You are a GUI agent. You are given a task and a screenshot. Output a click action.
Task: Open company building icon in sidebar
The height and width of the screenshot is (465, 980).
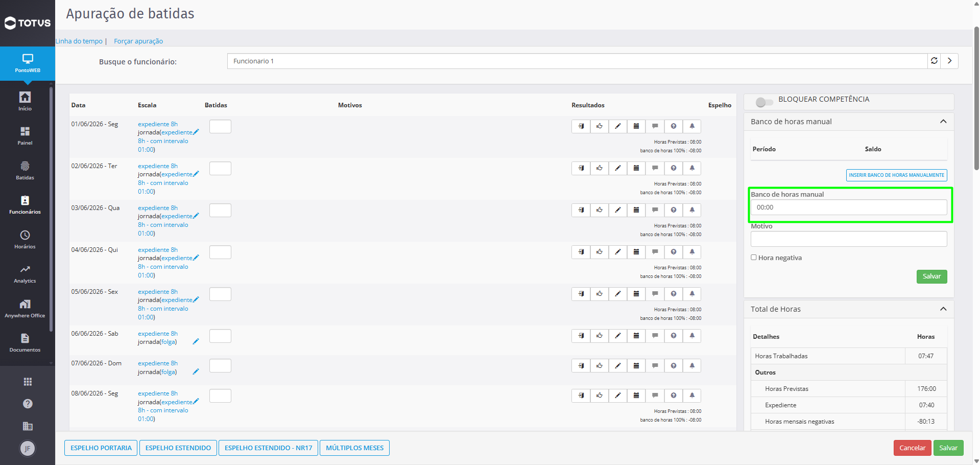[x=28, y=426]
